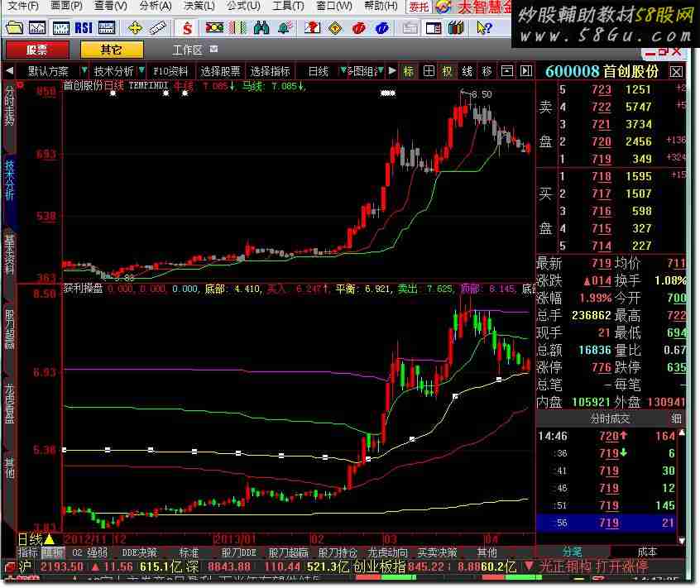700x588 pixels.
Task: Click the mail icon beside 工作区
Action: tap(213, 49)
